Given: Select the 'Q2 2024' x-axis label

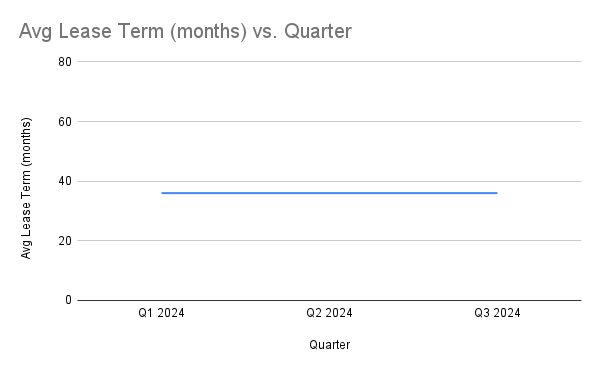Looking at the screenshot, I should tap(329, 313).
